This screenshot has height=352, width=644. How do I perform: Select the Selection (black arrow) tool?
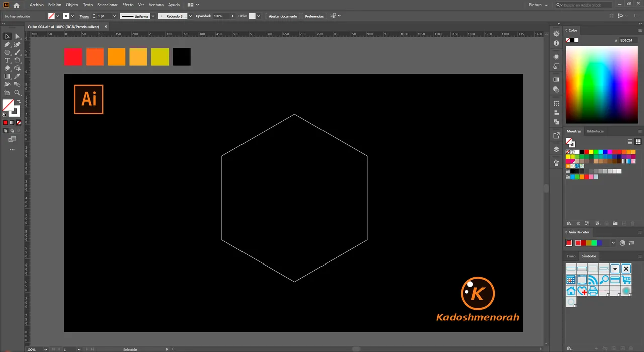coord(7,36)
